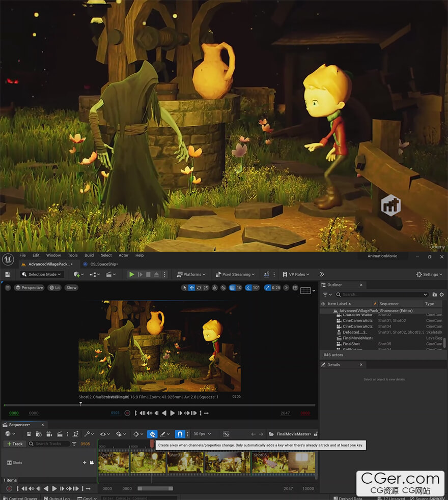The image size is (448, 500).
Task: Browse to the sequence asset in Sequencer toolbar
Action: pyautogui.click(x=39, y=434)
